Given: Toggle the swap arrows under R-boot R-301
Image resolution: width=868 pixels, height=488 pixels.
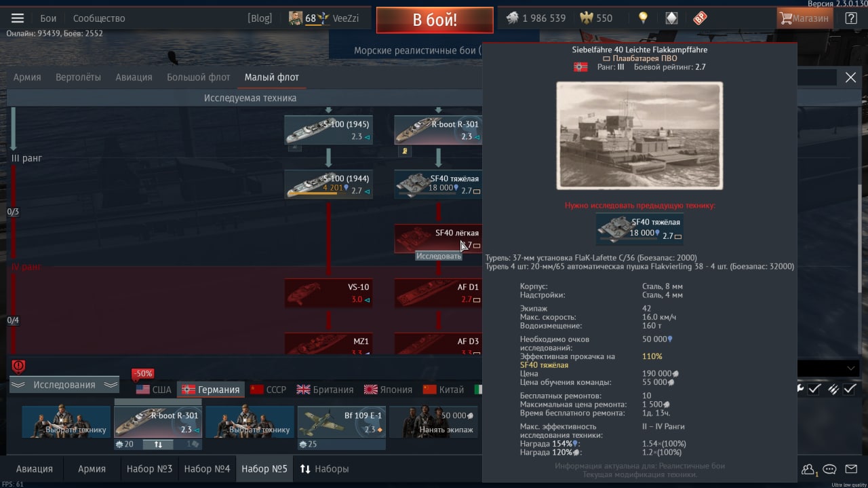Looking at the screenshot, I should [x=158, y=445].
